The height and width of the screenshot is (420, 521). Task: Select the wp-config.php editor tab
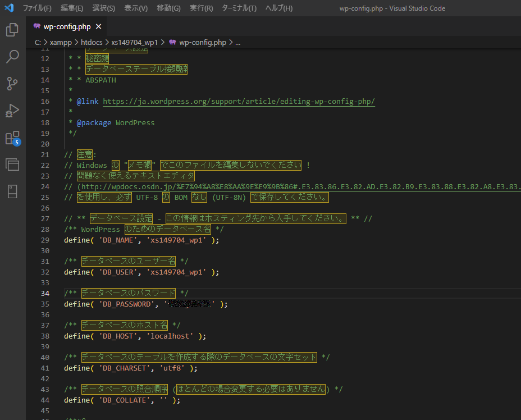point(67,26)
